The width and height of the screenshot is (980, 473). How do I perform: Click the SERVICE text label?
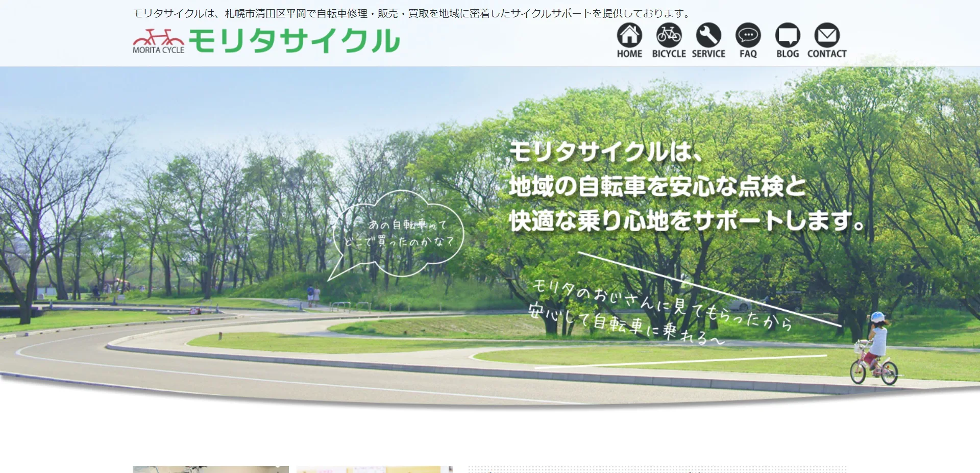pos(708,54)
